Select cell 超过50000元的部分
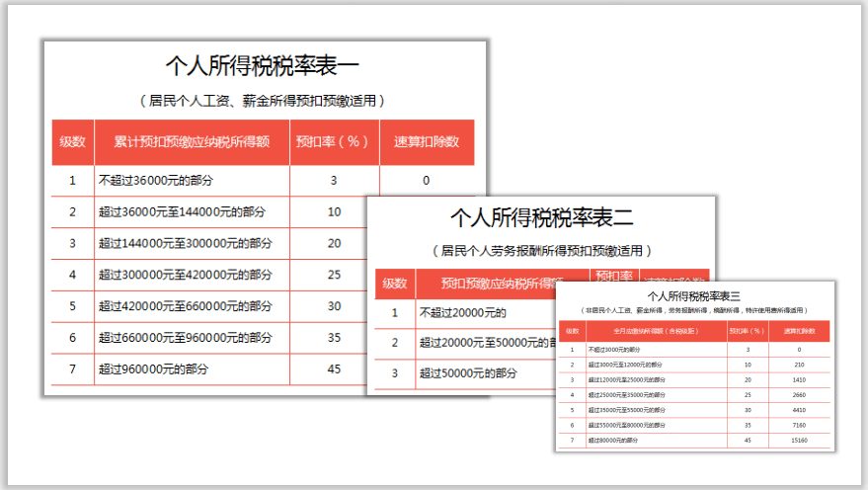The image size is (868, 490). [x=468, y=373]
